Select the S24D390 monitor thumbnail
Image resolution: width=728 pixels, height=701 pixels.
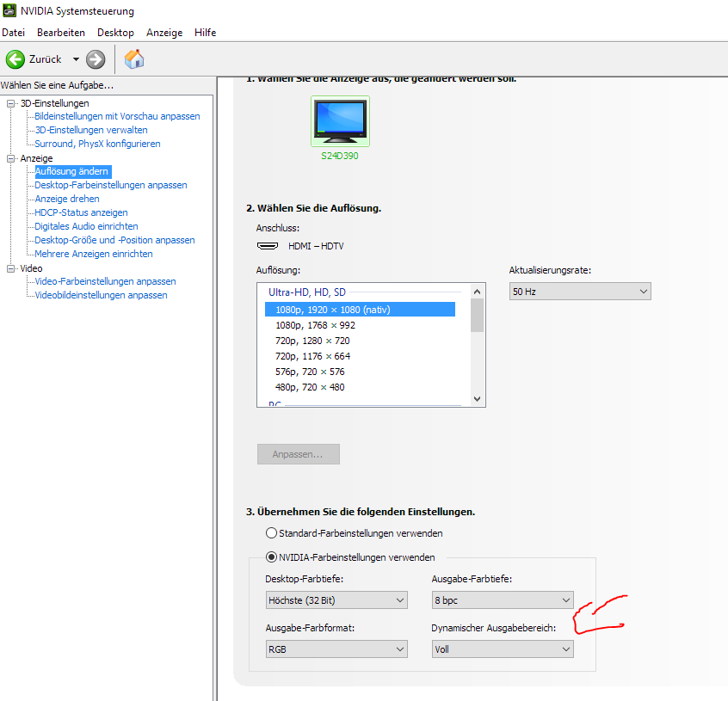pos(340,121)
